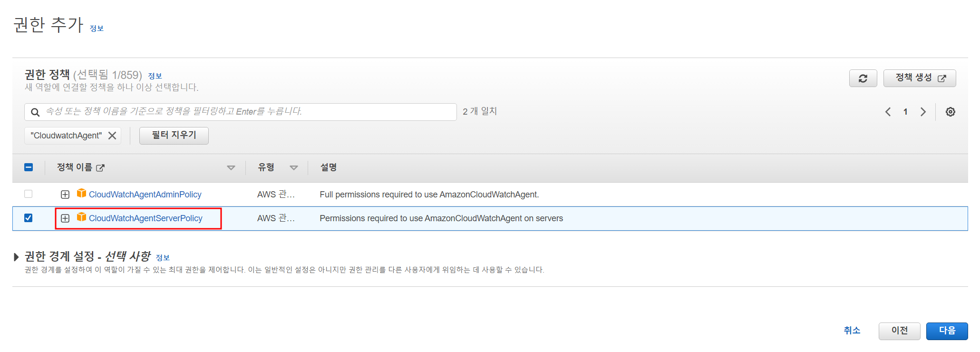This screenshot has height=352, width=980.
Task: Click the 필터 지우기 button
Action: [174, 136]
